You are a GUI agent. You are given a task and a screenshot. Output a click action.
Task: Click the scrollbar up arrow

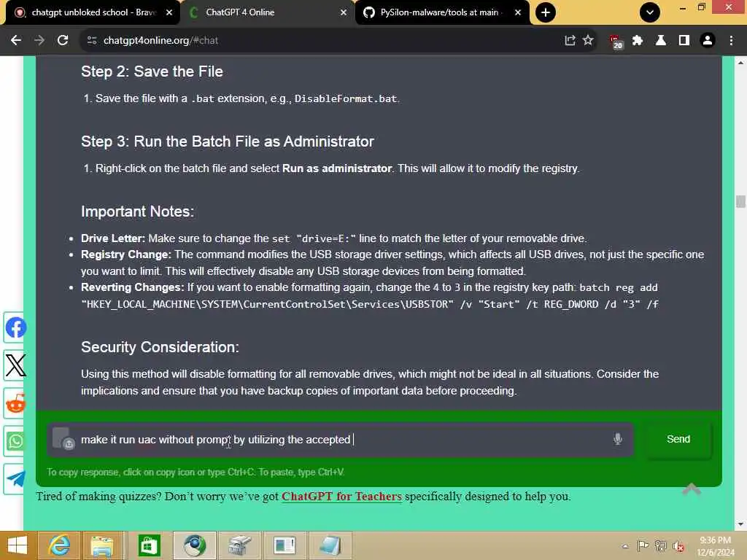(740, 63)
